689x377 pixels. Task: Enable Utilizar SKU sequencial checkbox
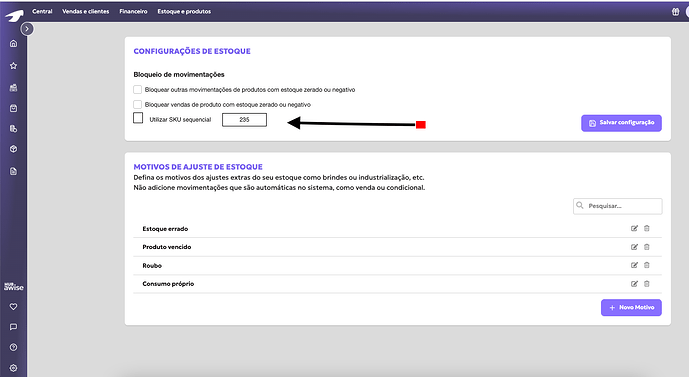(138, 118)
